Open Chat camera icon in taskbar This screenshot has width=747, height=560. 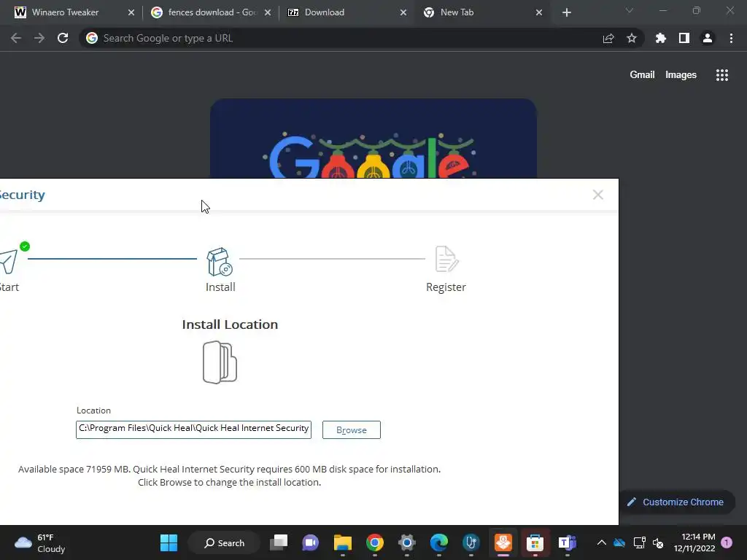pos(311,542)
